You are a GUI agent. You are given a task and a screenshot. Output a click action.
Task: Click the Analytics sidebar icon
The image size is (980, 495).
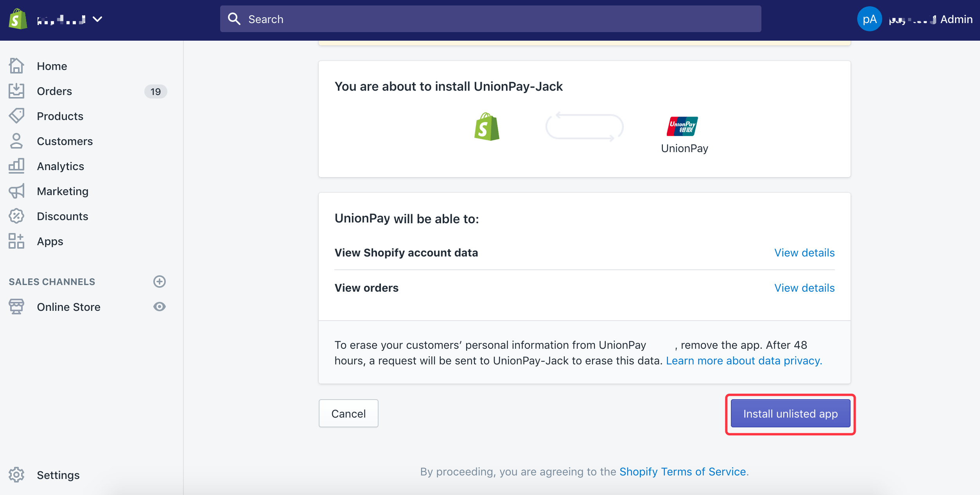16,166
